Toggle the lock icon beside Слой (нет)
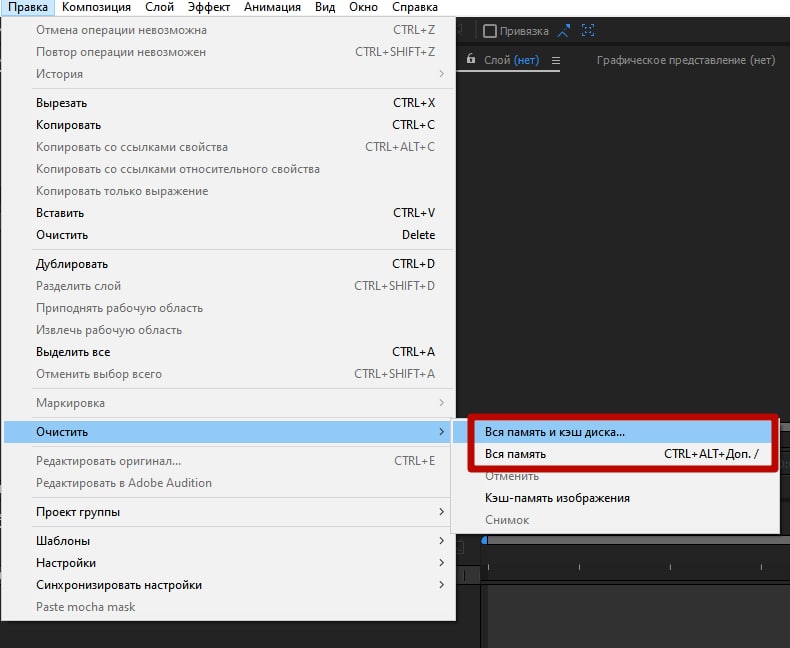This screenshot has height=648, width=790. click(x=471, y=59)
